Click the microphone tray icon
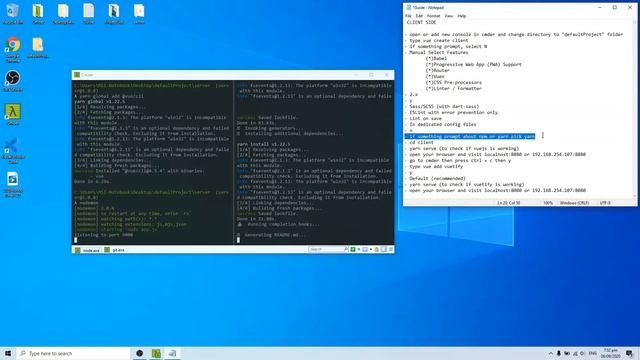The width and height of the screenshot is (640, 360). pos(559,353)
